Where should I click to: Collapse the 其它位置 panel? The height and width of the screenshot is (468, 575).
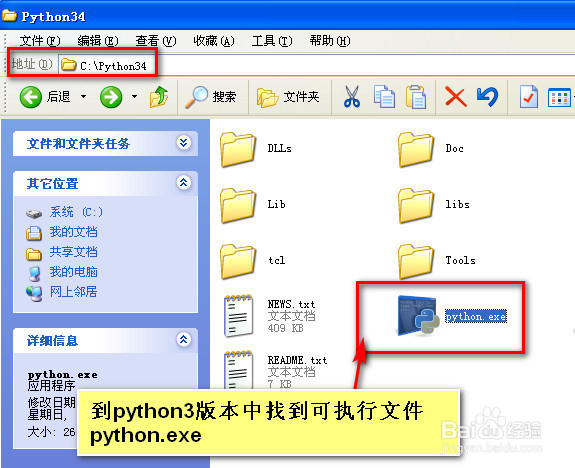183,182
